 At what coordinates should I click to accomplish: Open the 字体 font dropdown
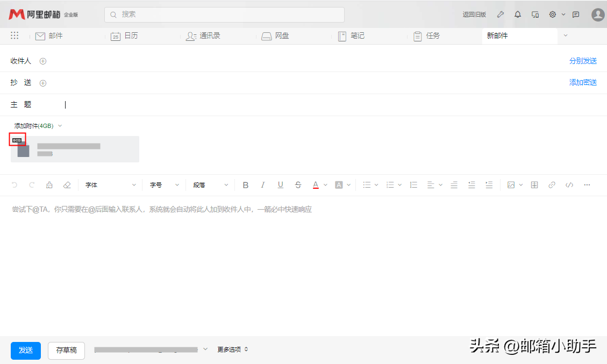[x=111, y=185]
